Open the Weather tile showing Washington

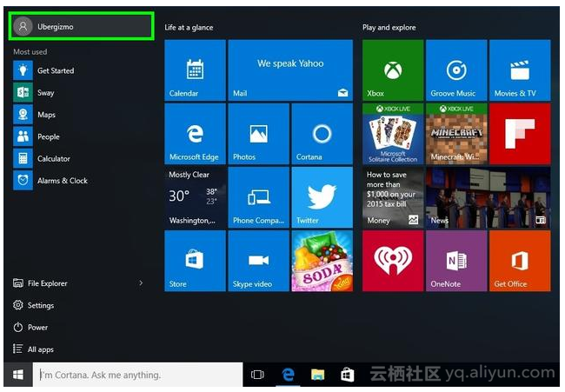click(x=196, y=197)
